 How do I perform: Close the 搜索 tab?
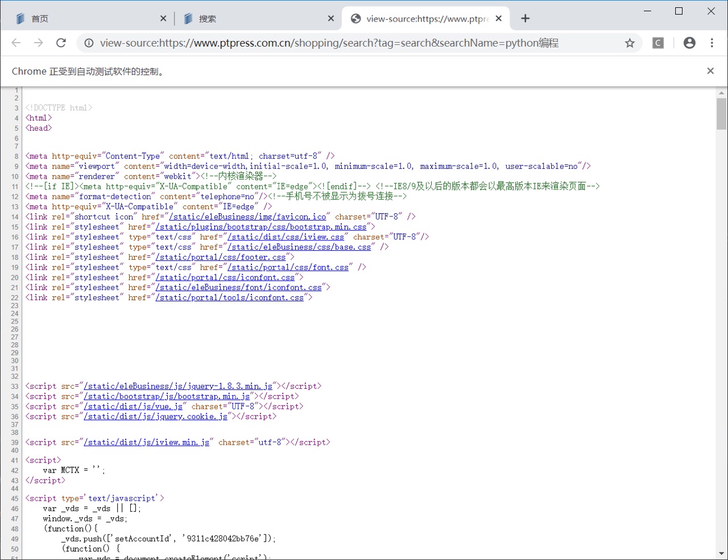331,19
